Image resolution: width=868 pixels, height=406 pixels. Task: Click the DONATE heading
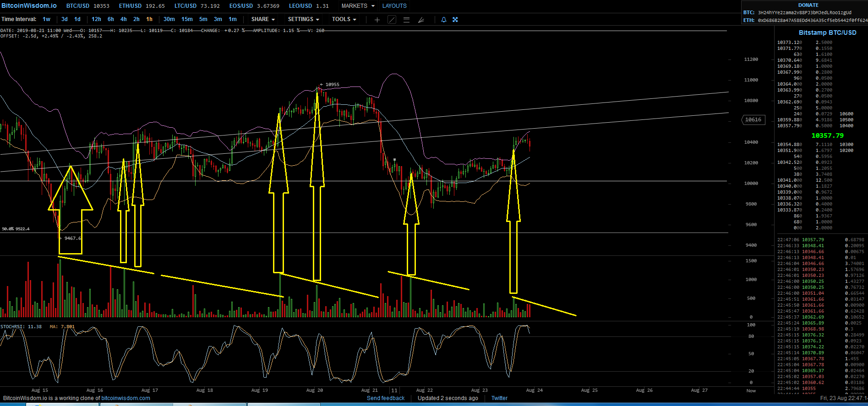[808, 5]
